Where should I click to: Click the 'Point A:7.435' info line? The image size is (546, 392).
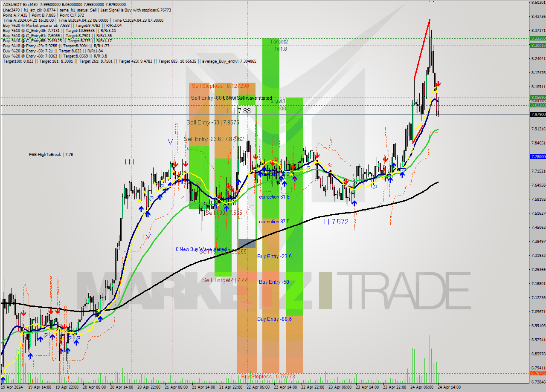pos(44,15)
